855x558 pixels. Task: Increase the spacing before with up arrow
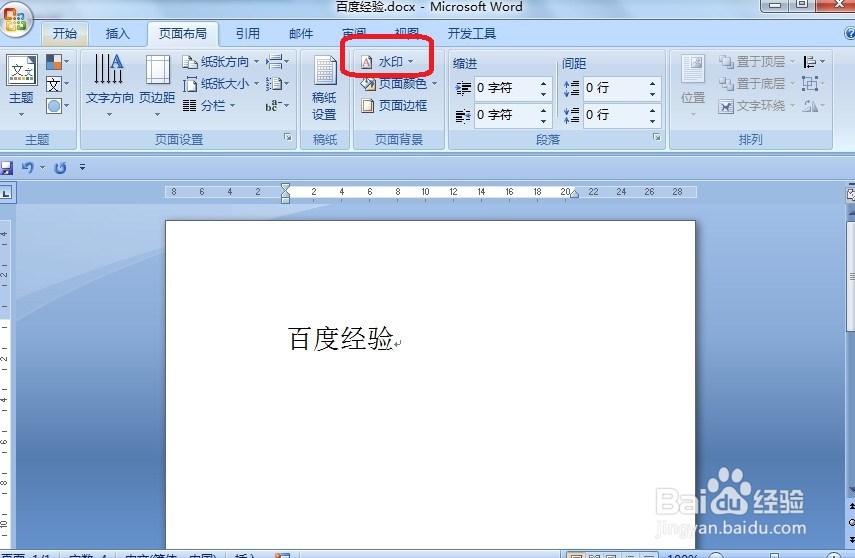[x=653, y=83]
